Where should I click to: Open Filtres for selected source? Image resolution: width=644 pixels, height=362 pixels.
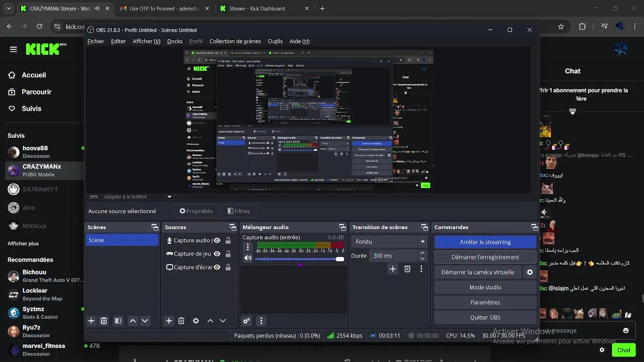pyautogui.click(x=238, y=211)
